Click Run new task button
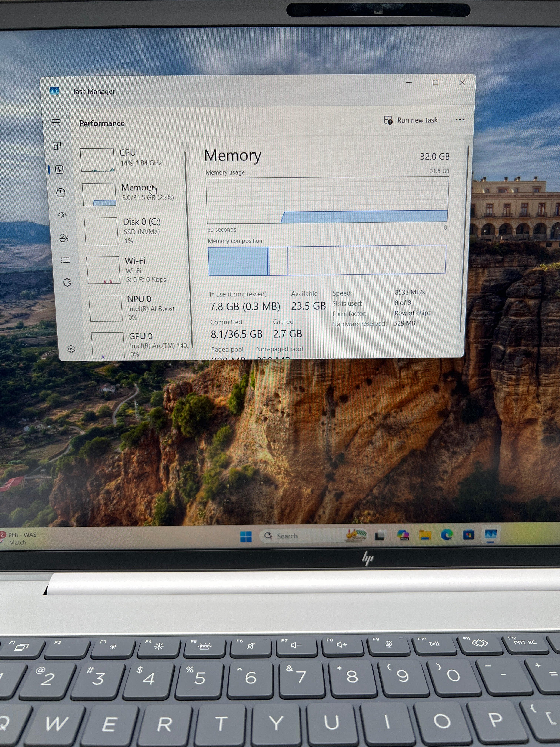This screenshot has width=560, height=747. [x=411, y=120]
